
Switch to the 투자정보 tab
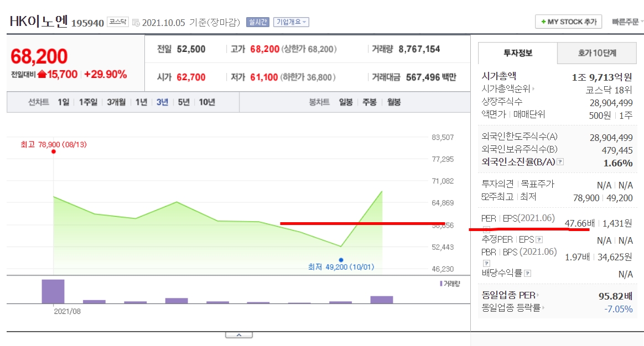[x=517, y=53]
